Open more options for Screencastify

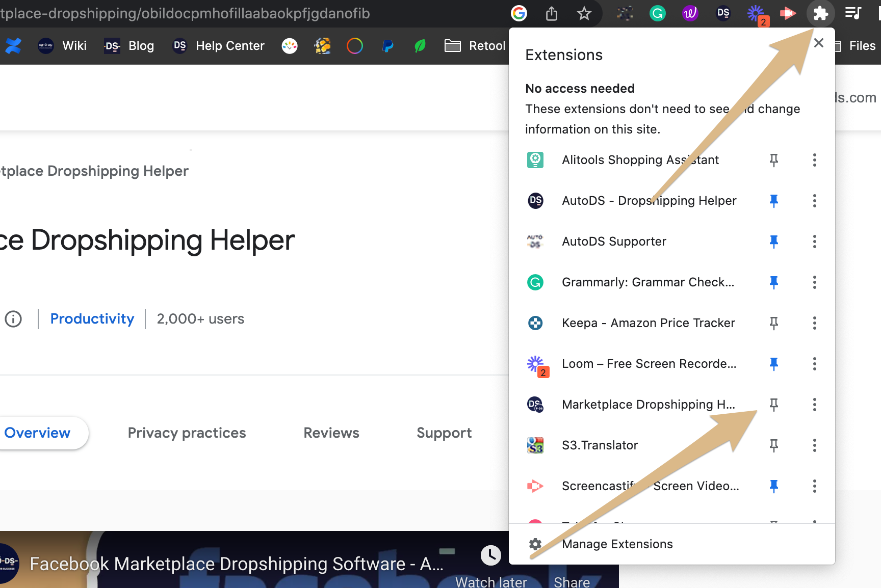click(815, 486)
